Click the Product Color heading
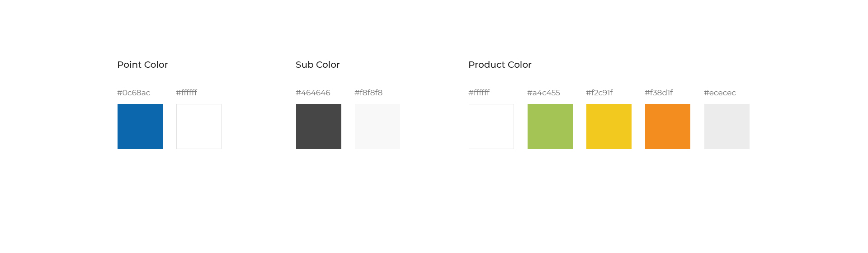 coord(500,65)
